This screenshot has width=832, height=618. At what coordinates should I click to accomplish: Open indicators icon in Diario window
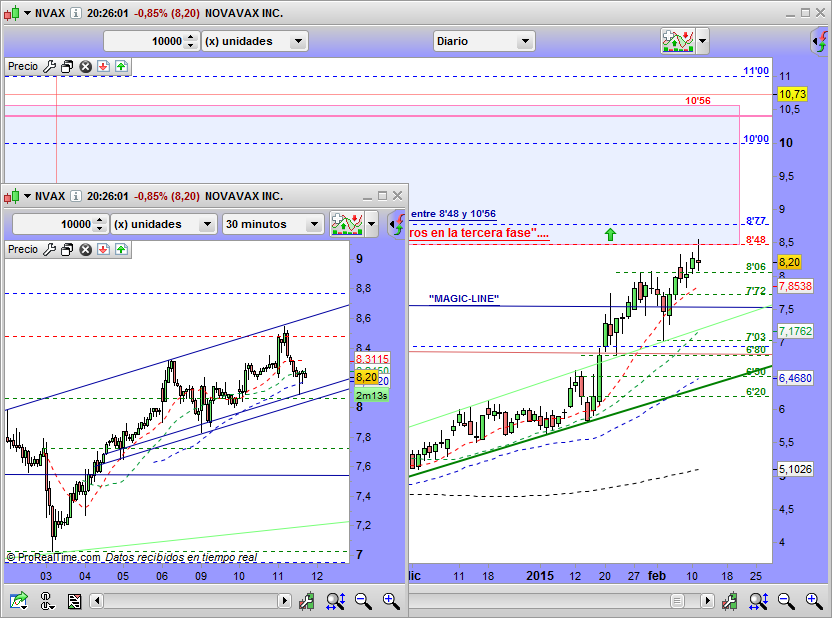pyautogui.click(x=678, y=41)
